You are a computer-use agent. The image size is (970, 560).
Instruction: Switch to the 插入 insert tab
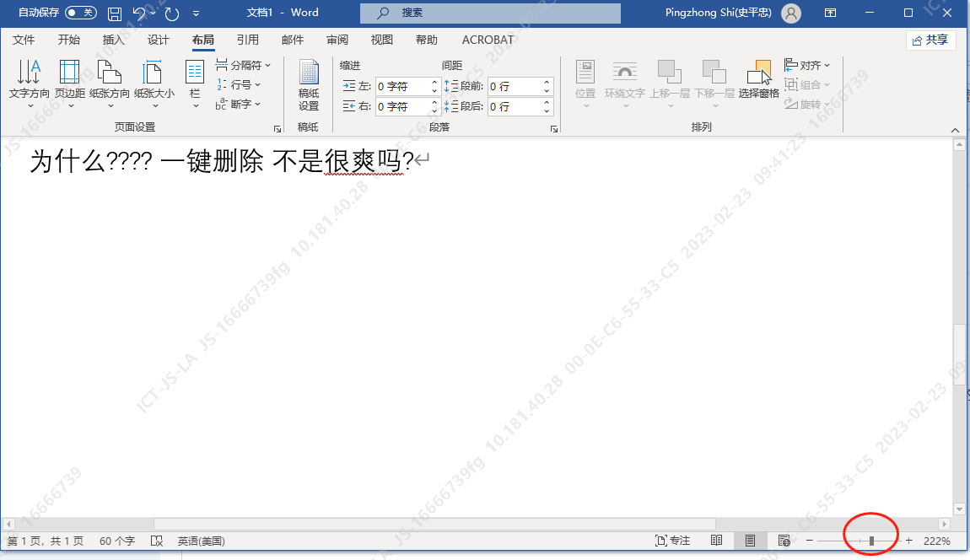[113, 40]
